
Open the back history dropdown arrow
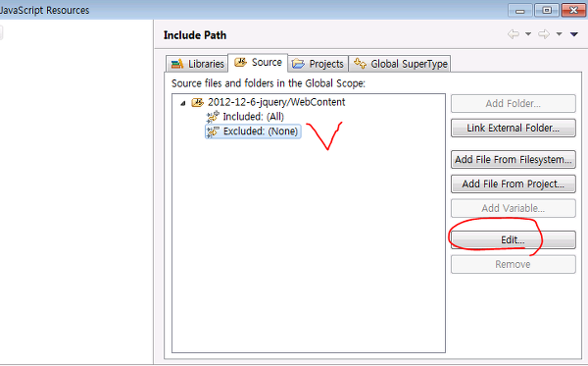pos(528,34)
